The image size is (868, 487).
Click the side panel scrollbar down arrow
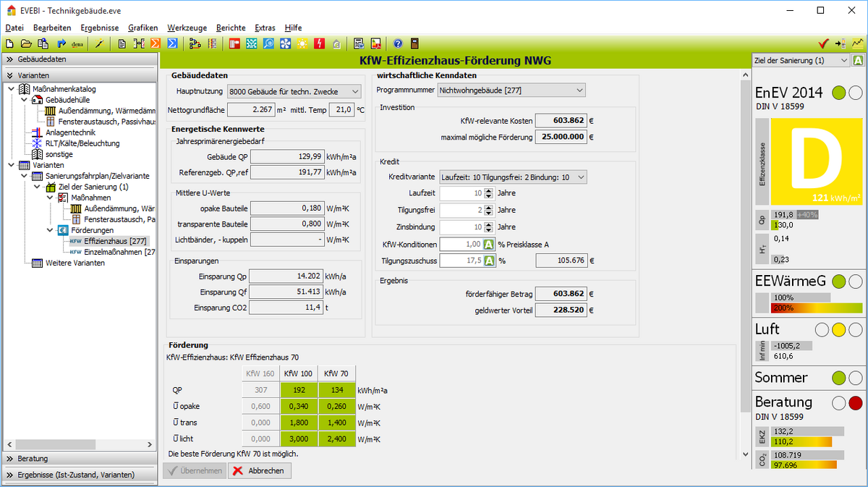tap(746, 454)
